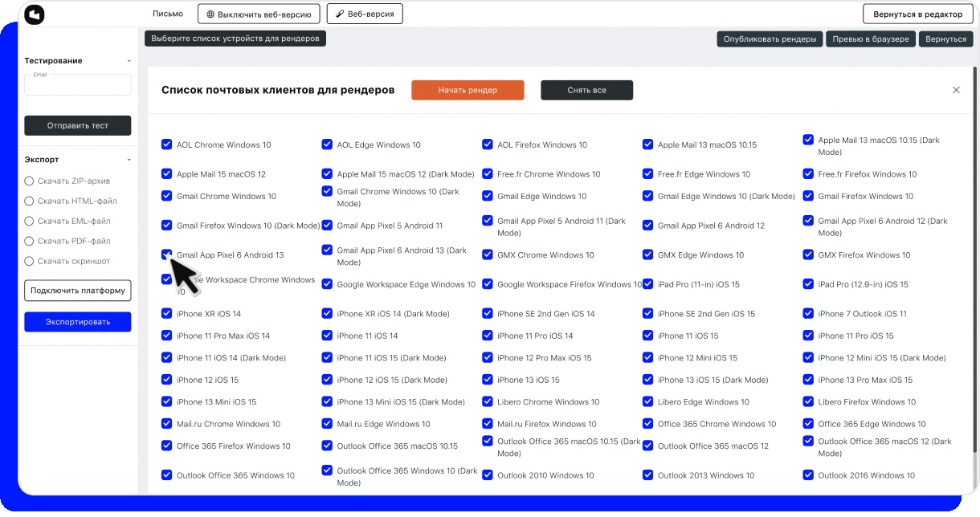980x517 pixels.
Task: Toggle iPhone 13 Pro Max iOS 15 checkbox
Action: 808,380
